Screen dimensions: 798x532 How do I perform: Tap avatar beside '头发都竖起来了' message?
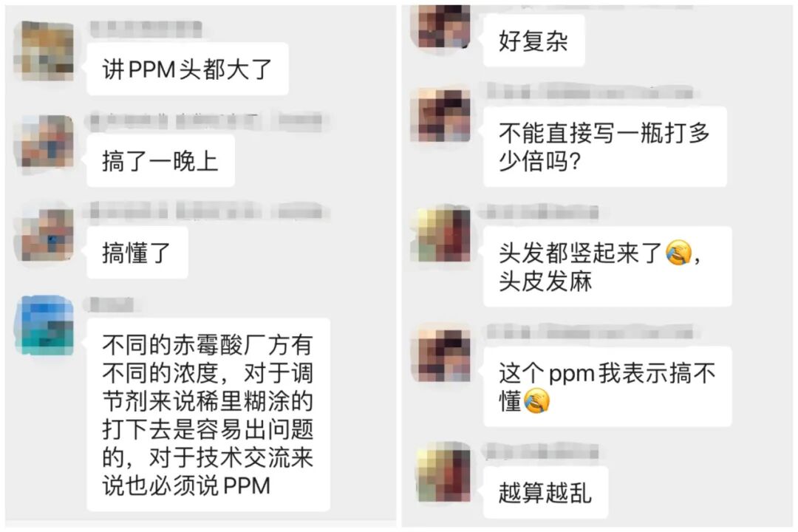441,235
